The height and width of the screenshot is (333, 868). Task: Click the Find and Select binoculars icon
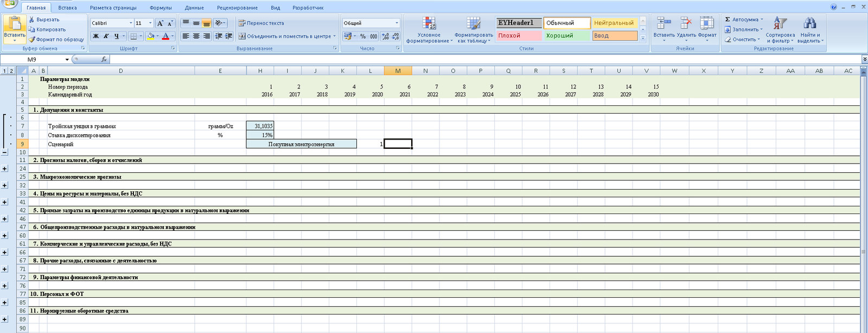click(x=810, y=23)
